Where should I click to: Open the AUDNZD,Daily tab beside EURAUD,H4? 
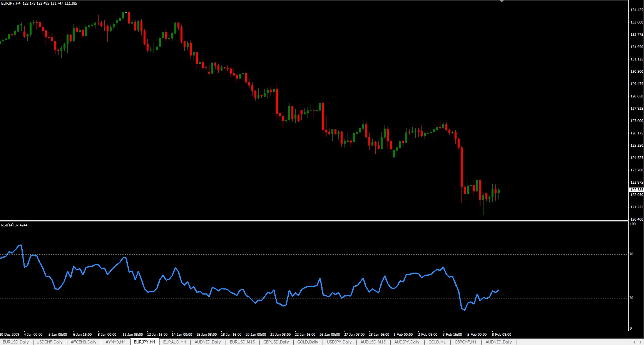(x=208, y=342)
